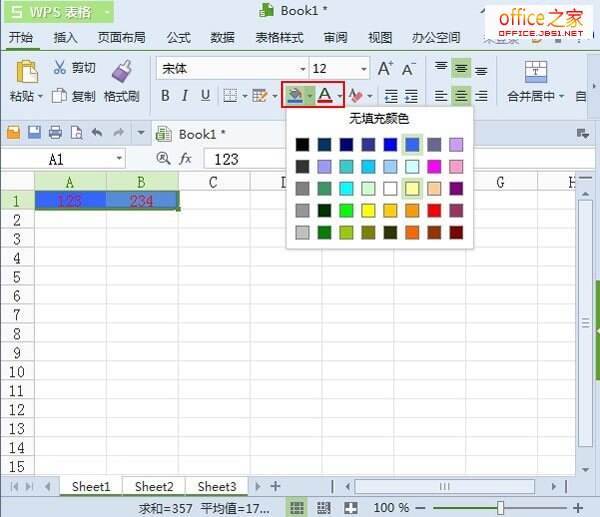600x517 pixels.
Task: Click the Undo arrow icon
Action: [x=97, y=133]
